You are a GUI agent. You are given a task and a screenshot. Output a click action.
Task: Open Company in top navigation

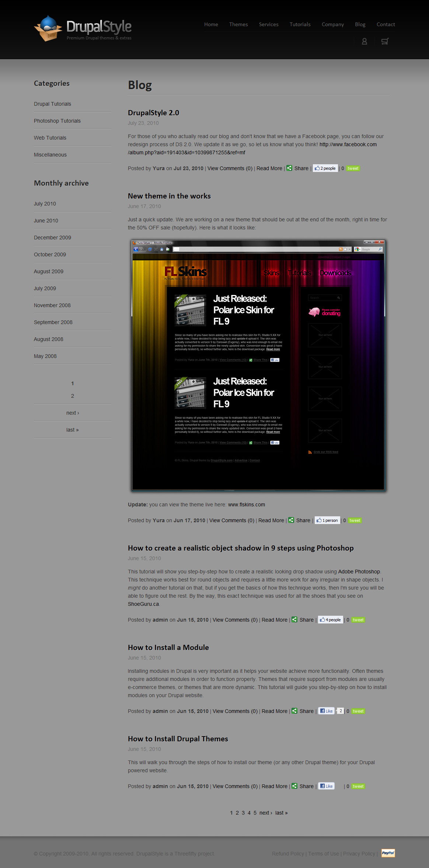tap(333, 24)
